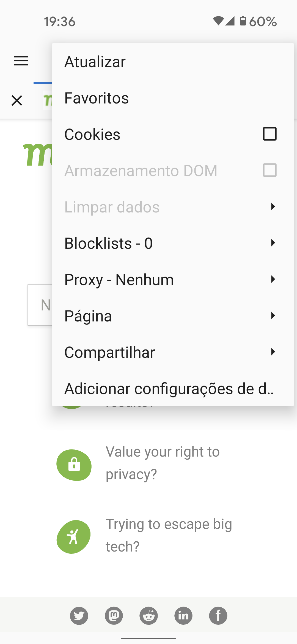297x644 pixels.
Task: Enable the Cookies checkbox
Action: (269, 134)
